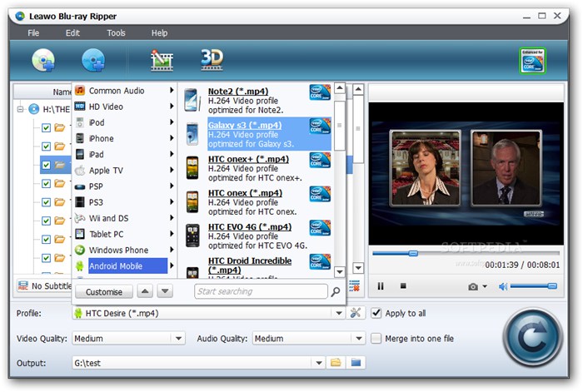The image size is (583, 392).
Task: Open the snapshot options dropdown arrow
Action: point(485,286)
